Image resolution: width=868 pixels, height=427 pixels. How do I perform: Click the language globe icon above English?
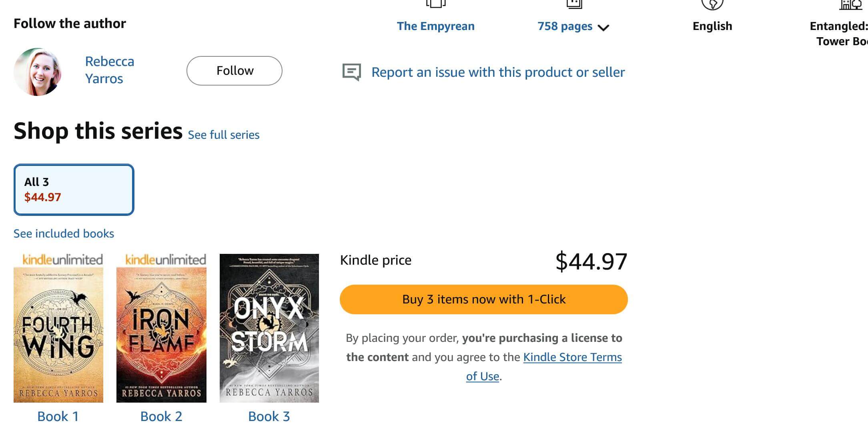coord(712,4)
